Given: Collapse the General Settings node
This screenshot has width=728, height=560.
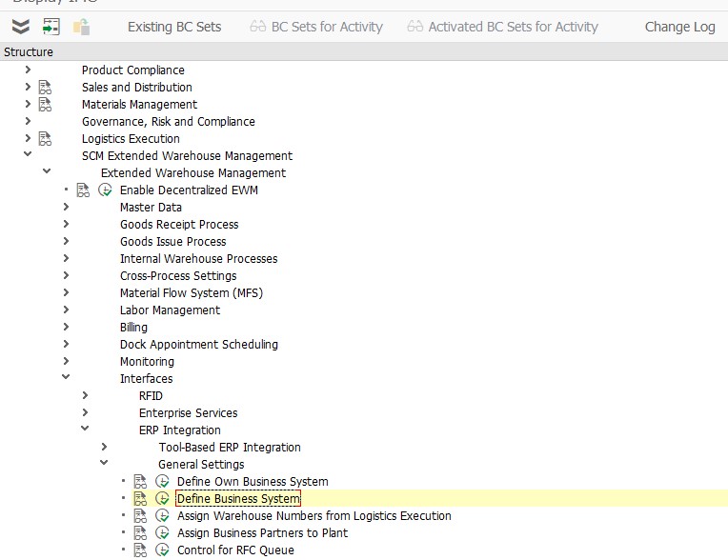Looking at the screenshot, I should (x=104, y=463).
